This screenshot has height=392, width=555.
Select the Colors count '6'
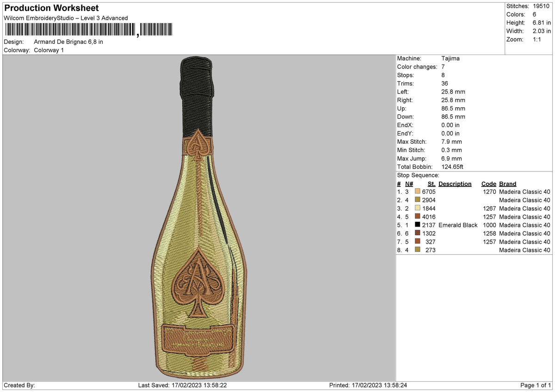point(534,15)
